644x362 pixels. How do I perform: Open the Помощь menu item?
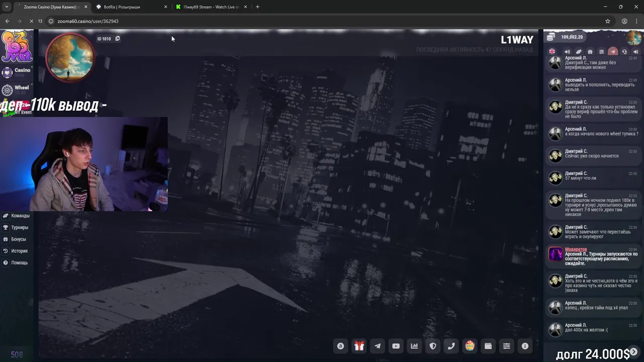[x=16, y=262]
